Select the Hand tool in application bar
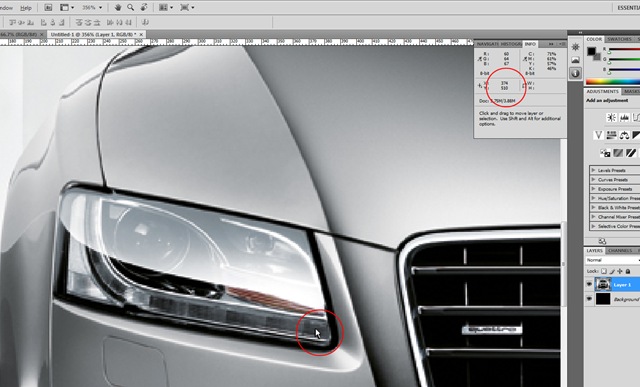 pos(118,7)
